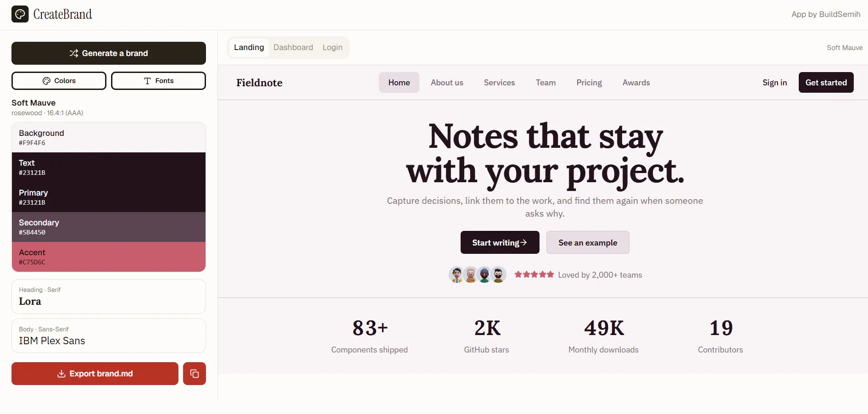Click the Fieldnote brand name
The height and width of the screenshot is (414, 868).
point(259,83)
